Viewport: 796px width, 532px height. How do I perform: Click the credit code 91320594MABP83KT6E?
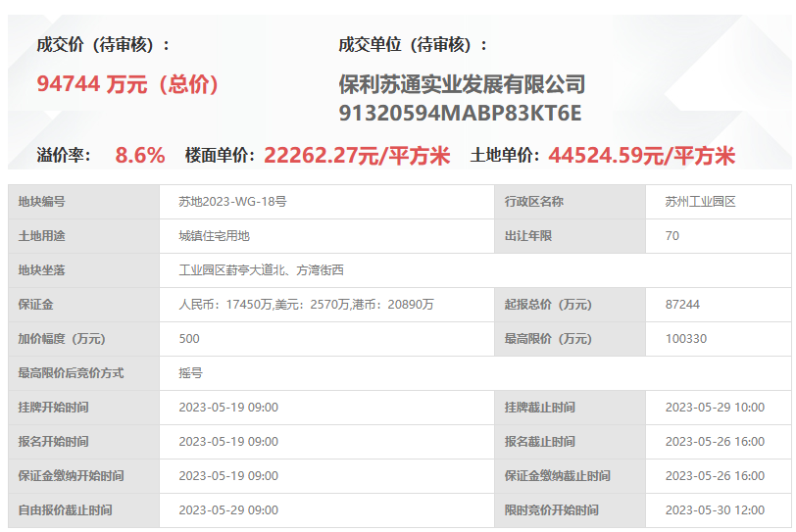(x=460, y=113)
